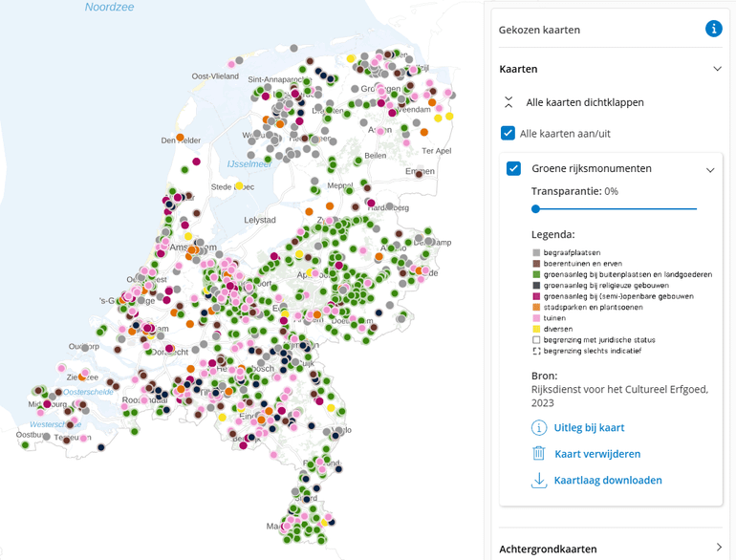Viewport: 736px width, 560px height.
Task: Select the green buitenplaatsen en landgoederen swatch
Action: click(536, 274)
